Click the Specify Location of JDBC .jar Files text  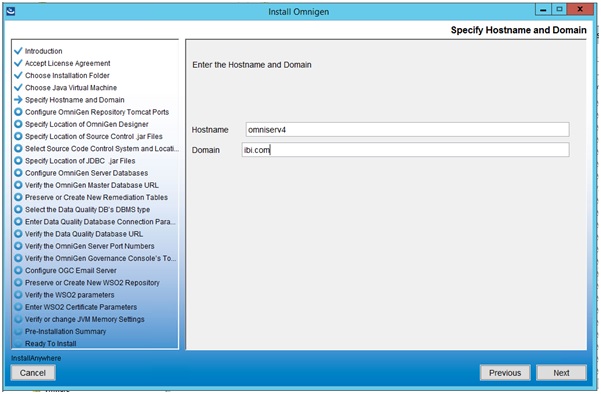tap(80, 161)
